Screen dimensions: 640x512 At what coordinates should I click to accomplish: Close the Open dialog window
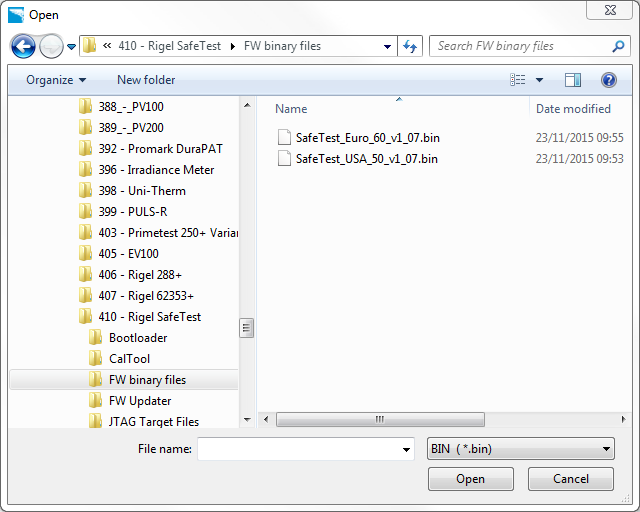(x=610, y=10)
